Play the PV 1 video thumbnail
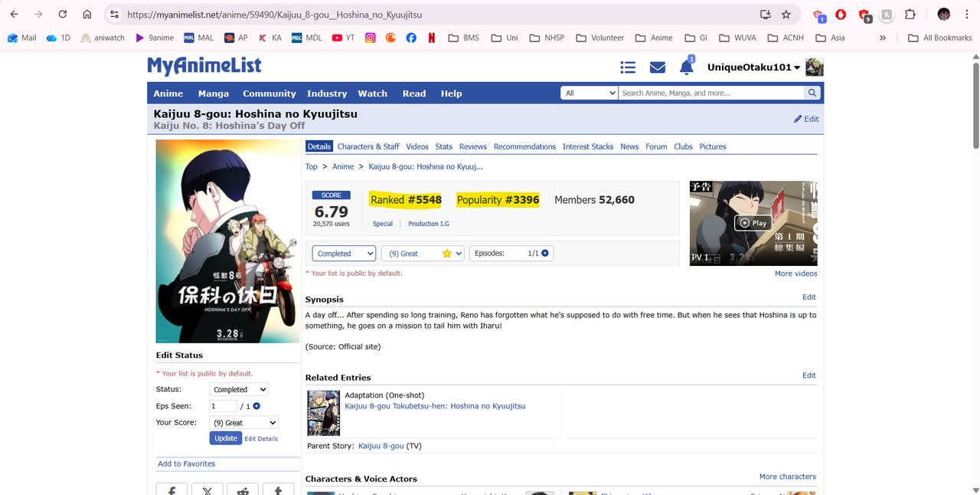This screenshot has width=980, height=495. click(753, 223)
